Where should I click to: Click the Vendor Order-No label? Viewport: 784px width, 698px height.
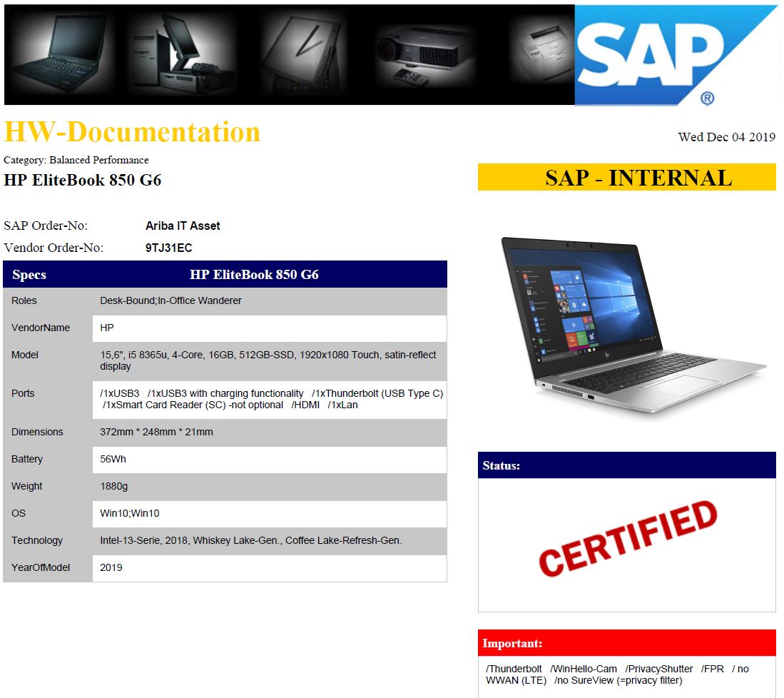coord(54,248)
